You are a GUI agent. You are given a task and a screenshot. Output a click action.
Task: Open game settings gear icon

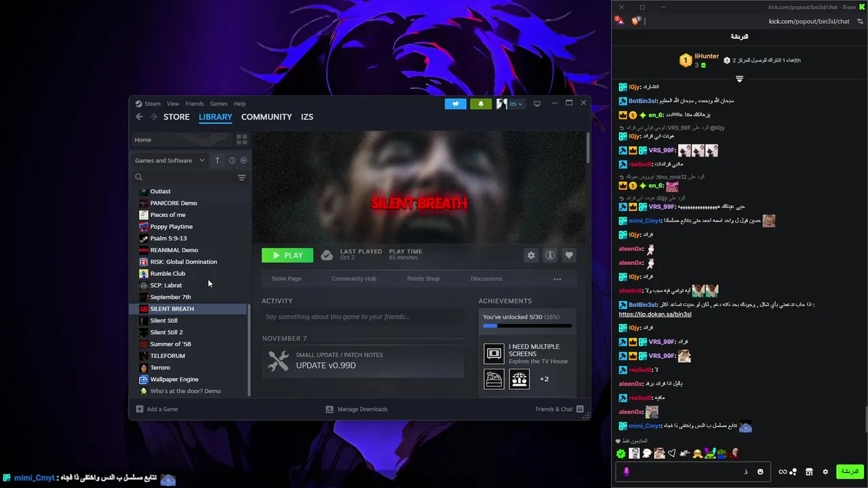[531, 256]
